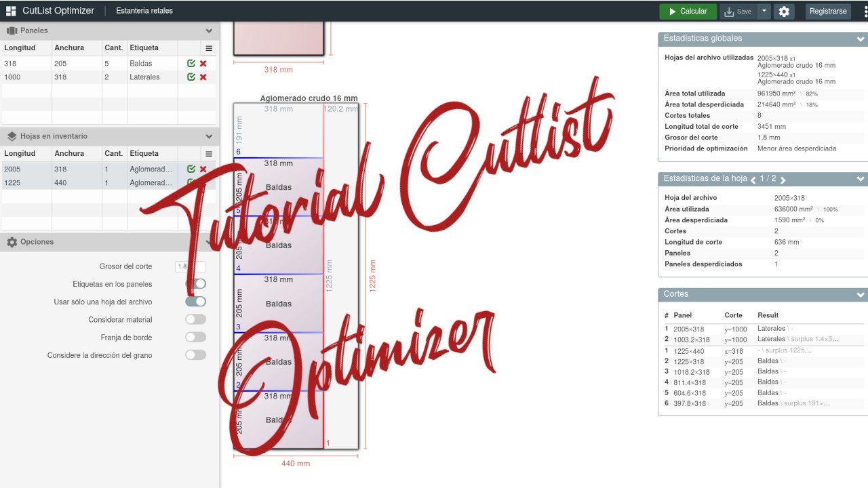Click the Baldas label cell in Paneles table

(x=153, y=63)
